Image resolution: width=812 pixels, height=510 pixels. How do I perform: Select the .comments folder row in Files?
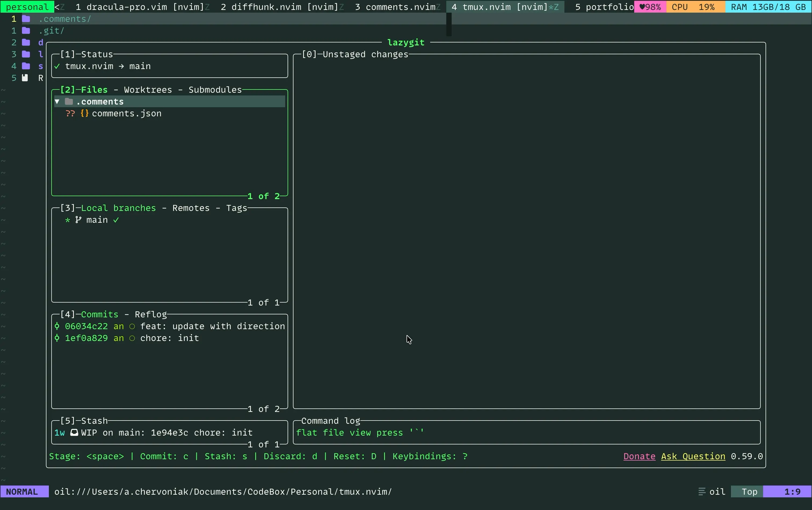pyautogui.click(x=169, y=102)
